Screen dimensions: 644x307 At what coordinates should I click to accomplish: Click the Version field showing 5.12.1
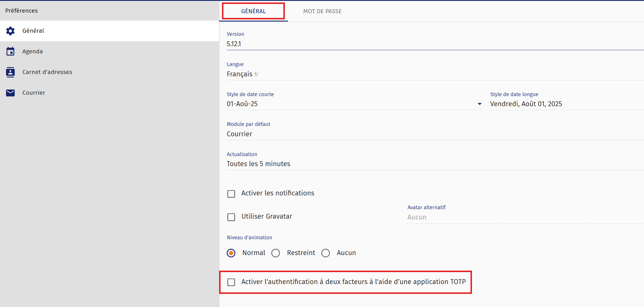431,44
